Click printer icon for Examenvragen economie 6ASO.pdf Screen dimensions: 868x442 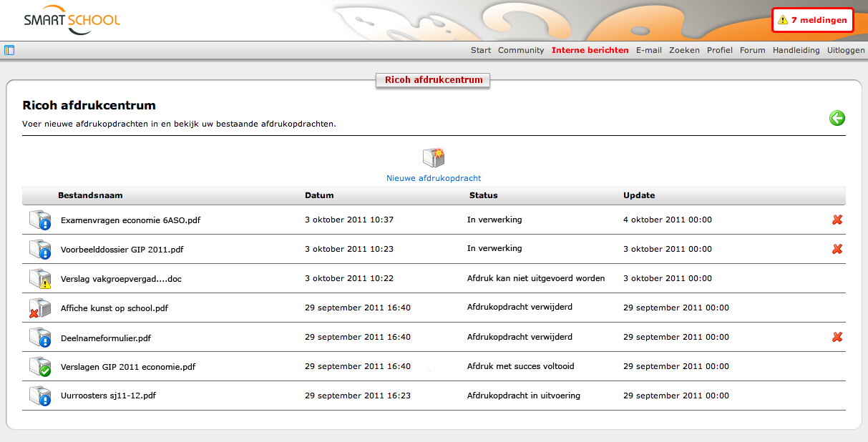[40, 220]
